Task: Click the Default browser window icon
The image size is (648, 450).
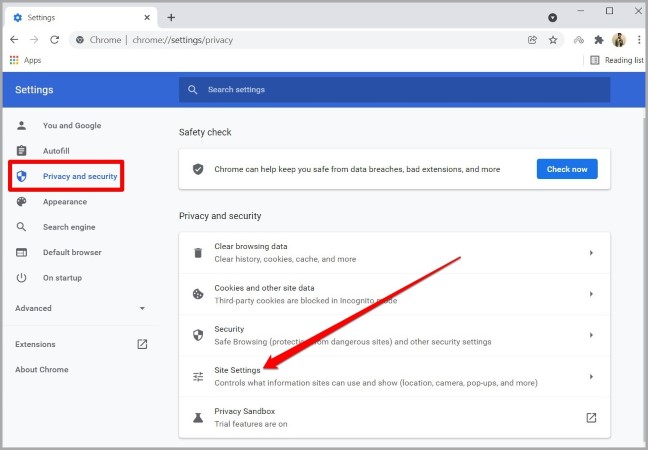Action: coord(21,252)
